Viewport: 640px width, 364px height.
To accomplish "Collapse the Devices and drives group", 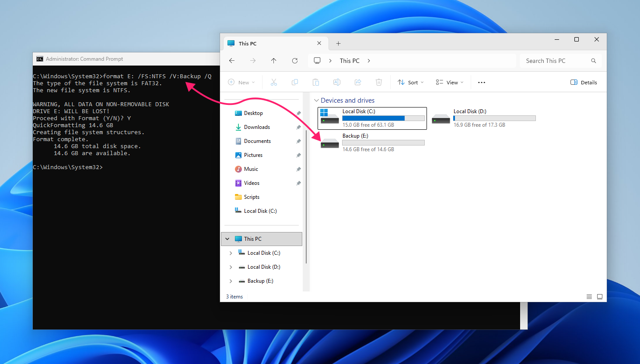I will pyautogui.click(x=316, y=101).
